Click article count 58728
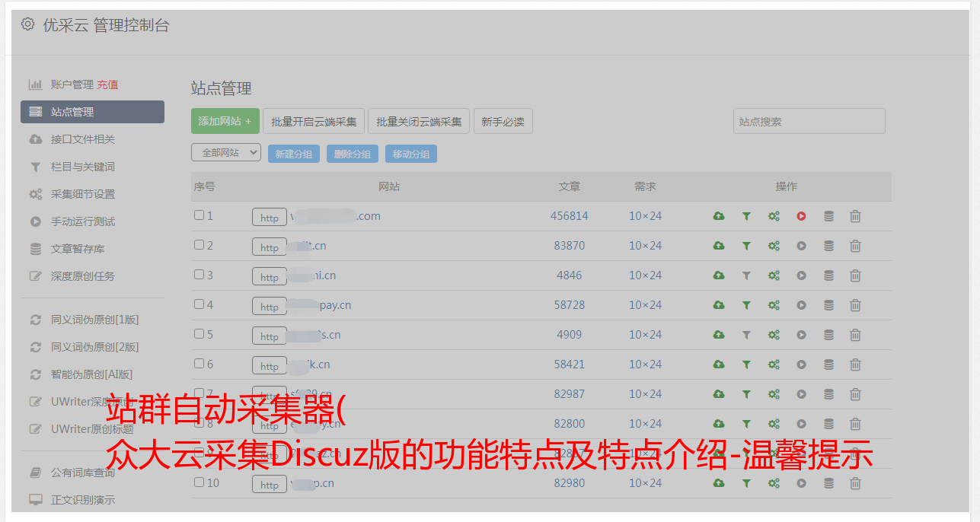 (570, 305)
